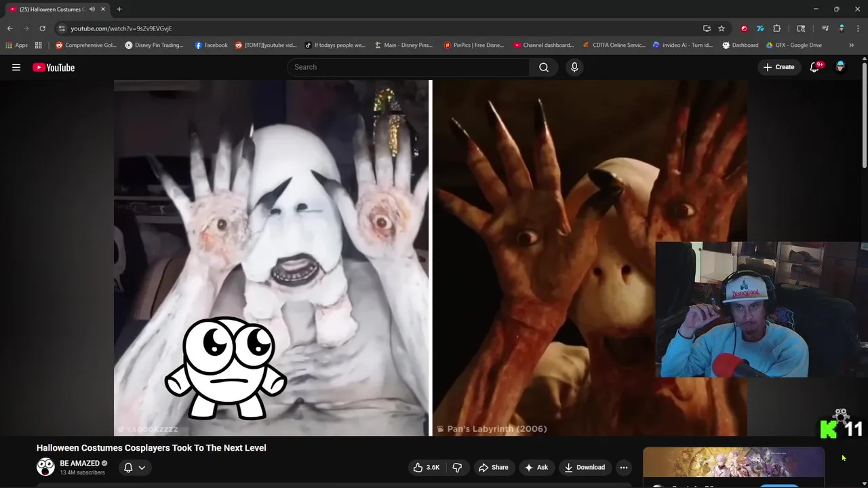Click the red extension icon in toolbar
The image size is (868, 488).
tap(744, 28)
